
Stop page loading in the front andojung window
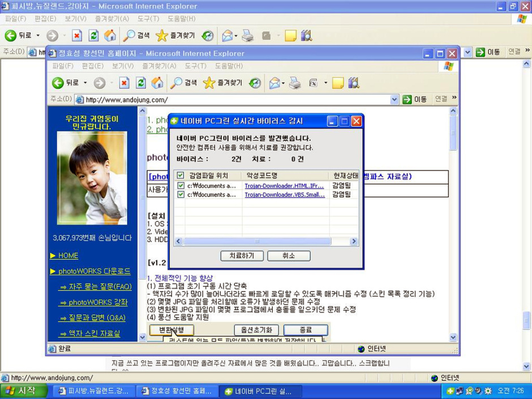pos(124,83)
